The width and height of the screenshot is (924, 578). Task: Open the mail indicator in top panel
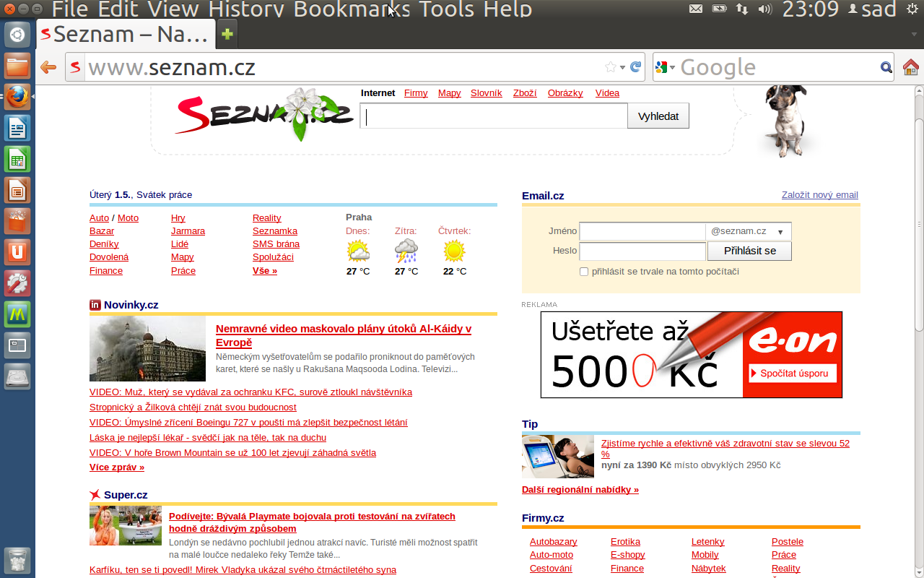[696, 9]
